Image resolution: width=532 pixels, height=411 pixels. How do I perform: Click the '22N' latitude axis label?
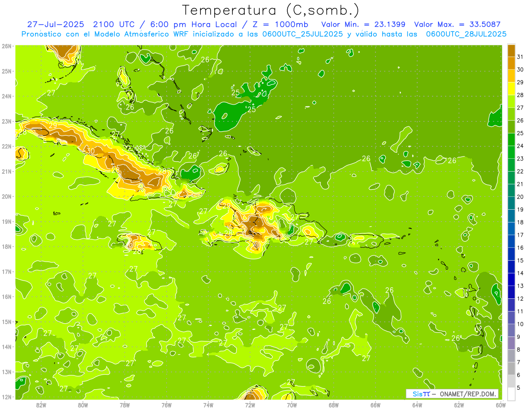7,146
